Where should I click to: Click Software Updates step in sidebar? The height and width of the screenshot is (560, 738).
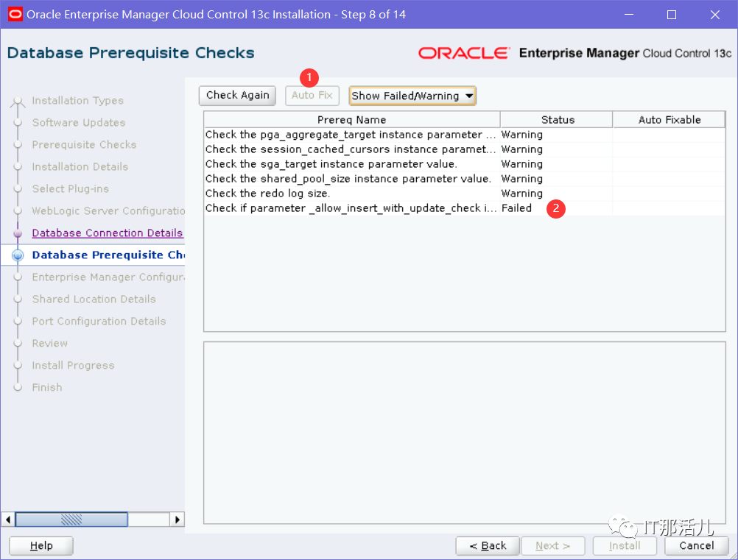click(79, 123)
